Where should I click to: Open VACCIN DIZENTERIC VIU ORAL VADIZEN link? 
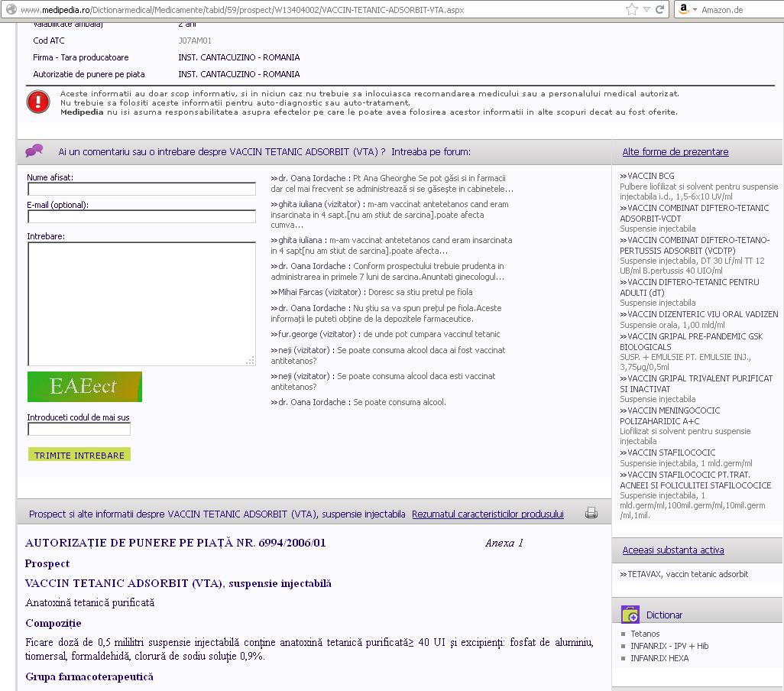(699, 314)
